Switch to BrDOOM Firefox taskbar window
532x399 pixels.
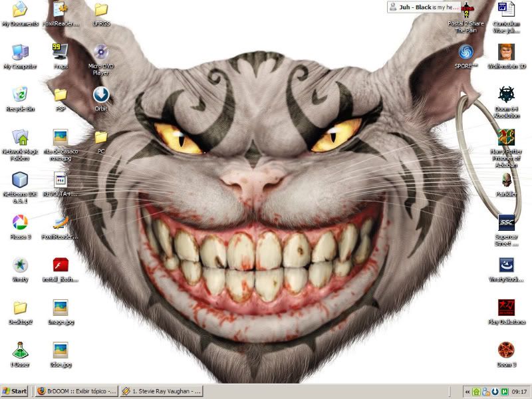pyautogui.click(x=76, y=391)
